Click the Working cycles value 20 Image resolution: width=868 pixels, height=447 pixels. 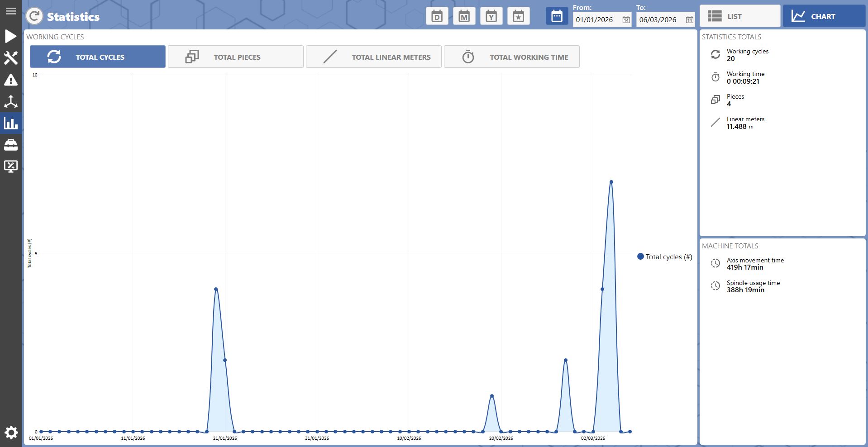(731, 59)
